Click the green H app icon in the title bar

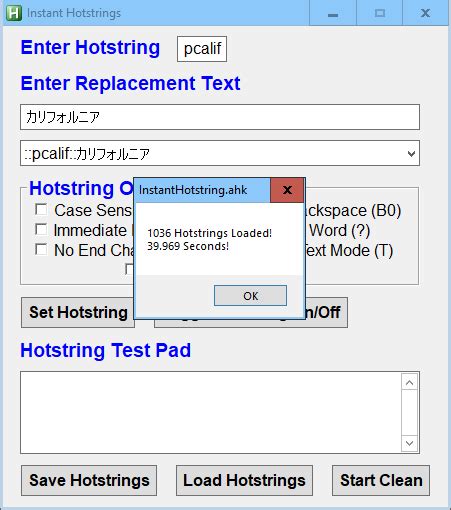[14, 13]
